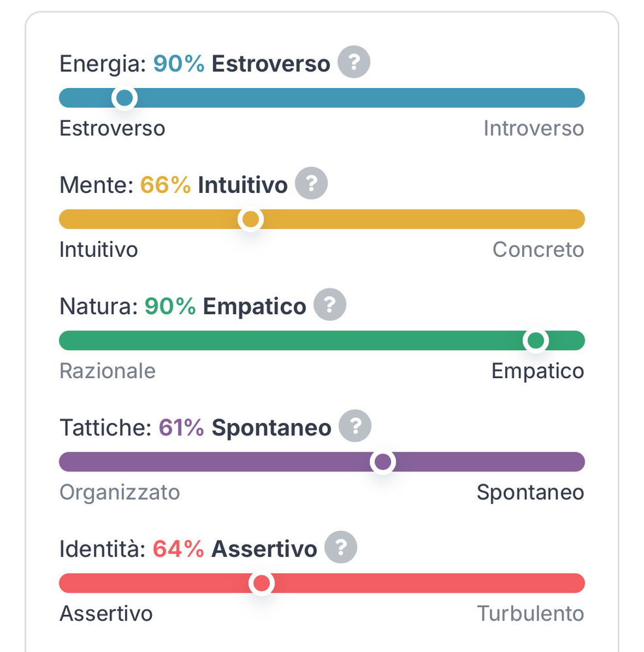Click the 66% Intuitivo heading text
This screenshot has width=644, height=652.
tap(214, 185)
